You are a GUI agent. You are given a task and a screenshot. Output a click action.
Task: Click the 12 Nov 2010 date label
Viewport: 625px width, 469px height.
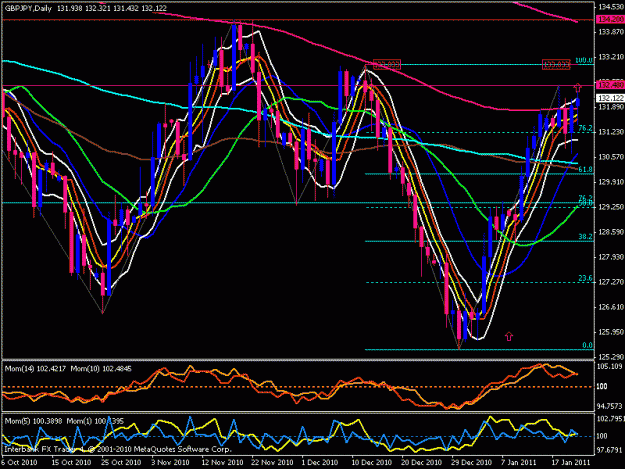(222, 463)
